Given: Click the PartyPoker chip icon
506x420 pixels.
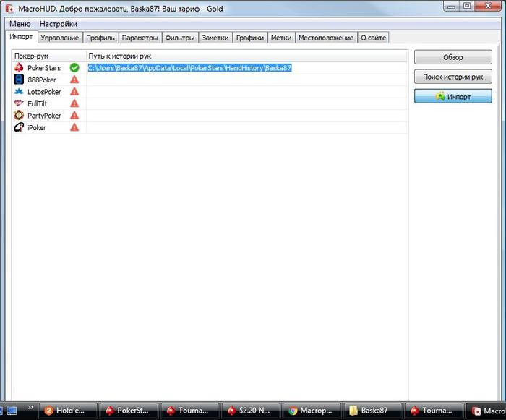Looking at the screenshot, I should (x=19, y=115).
